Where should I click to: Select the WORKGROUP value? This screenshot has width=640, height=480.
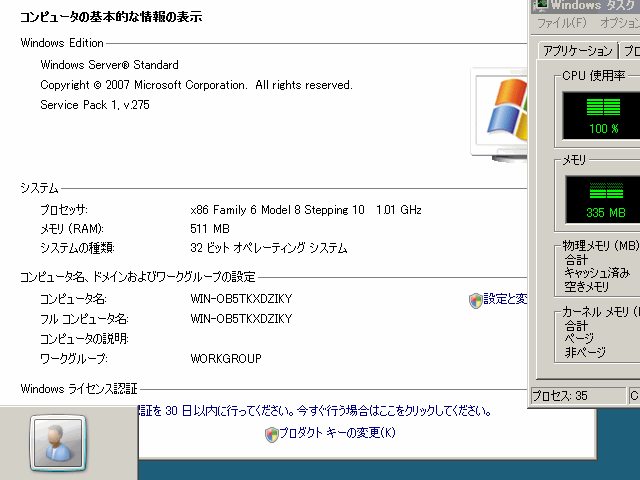pos(226,358)
